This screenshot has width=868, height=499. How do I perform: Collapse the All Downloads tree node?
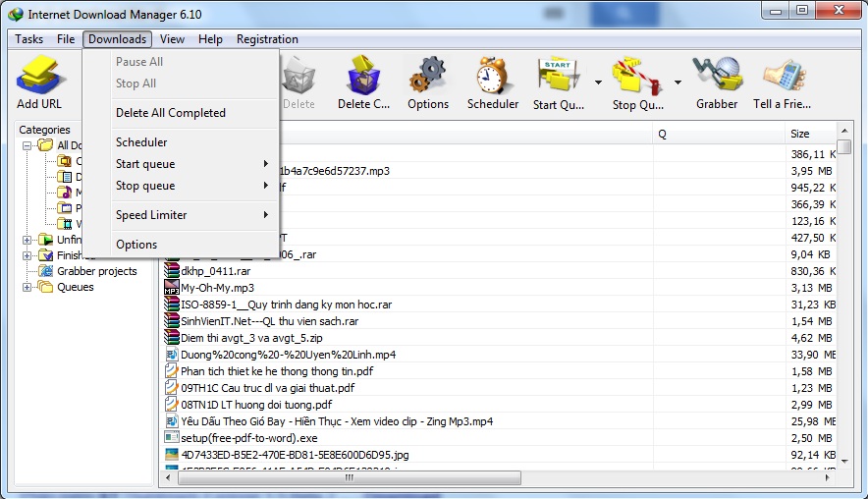tap(27, 145)
